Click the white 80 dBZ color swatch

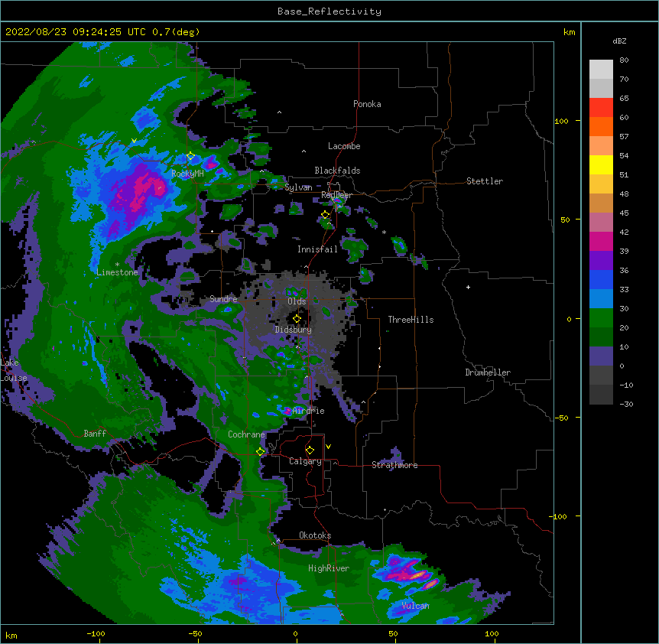point(601,70)
